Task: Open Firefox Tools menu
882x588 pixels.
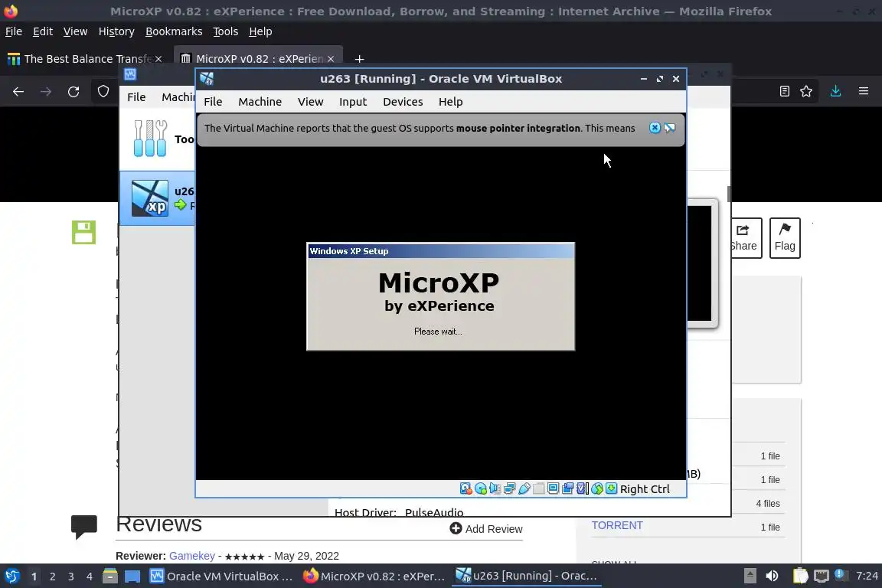Action: 226,31
